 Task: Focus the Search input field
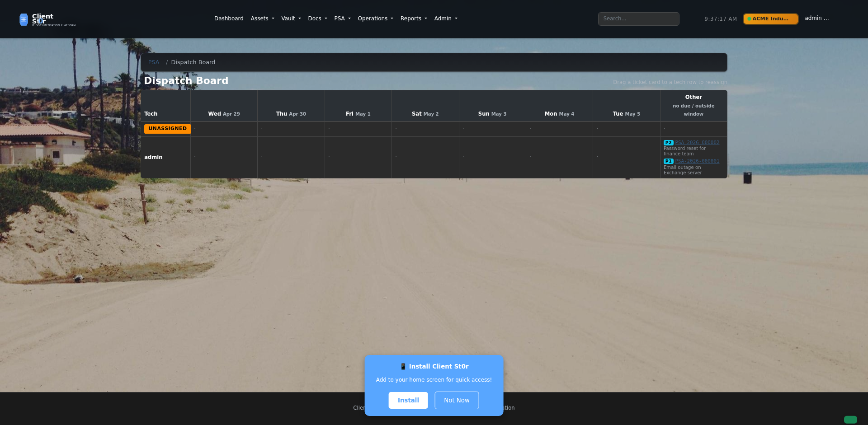[x=638, y=19]
